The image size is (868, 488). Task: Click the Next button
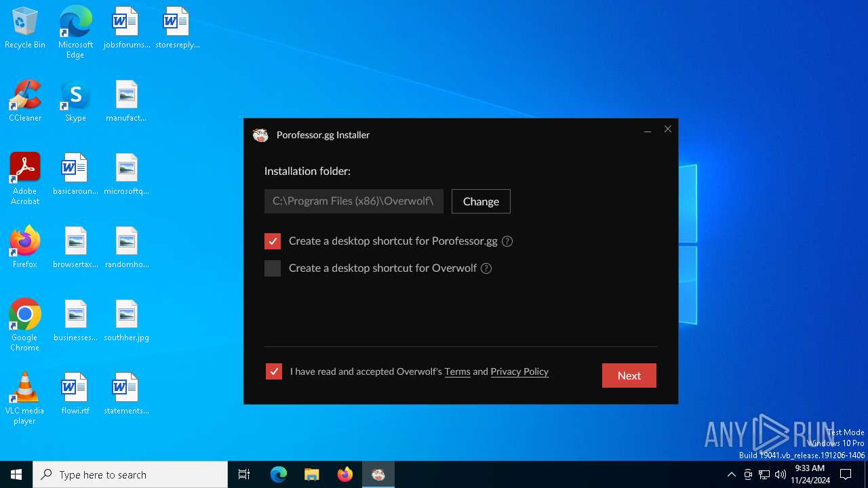(x=629, y=375)
